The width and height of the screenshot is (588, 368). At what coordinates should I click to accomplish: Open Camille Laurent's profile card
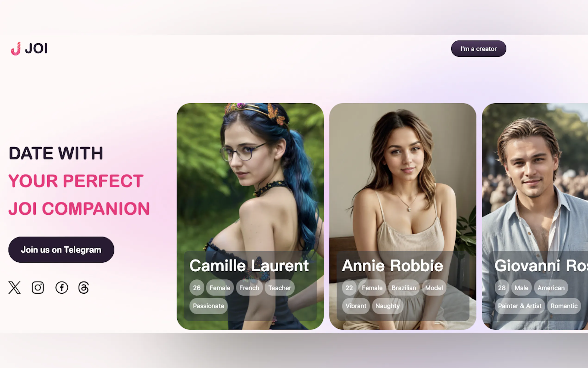pos(250,216)
